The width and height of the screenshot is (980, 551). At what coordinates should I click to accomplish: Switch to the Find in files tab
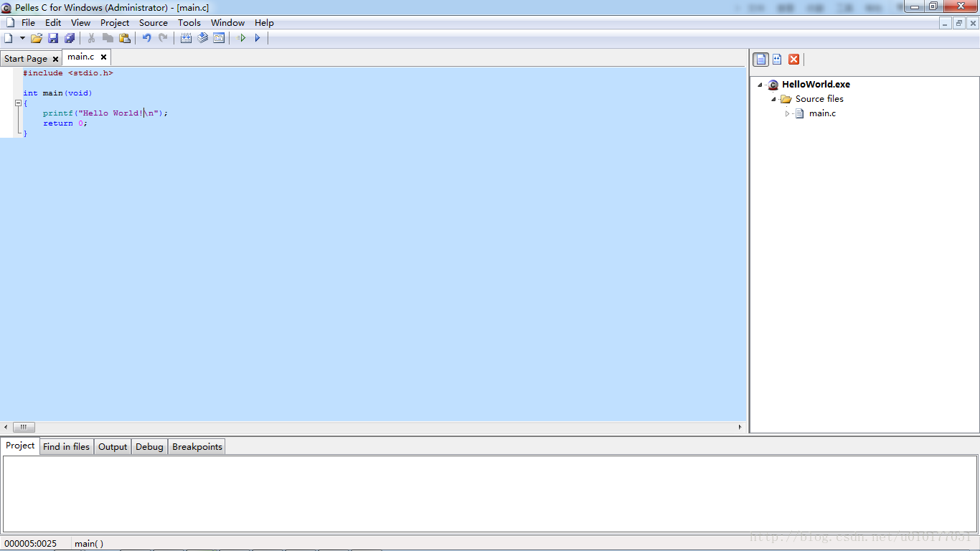click(x=67, y=447)
